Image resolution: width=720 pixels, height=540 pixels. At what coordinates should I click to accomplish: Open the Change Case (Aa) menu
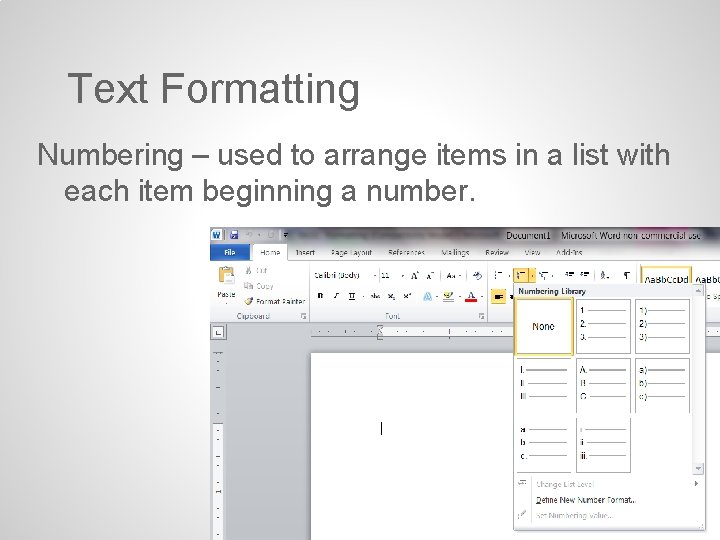pos(453,276)
